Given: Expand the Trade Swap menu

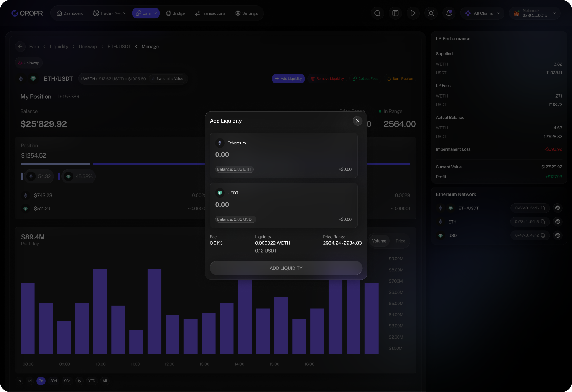Looking at the screenshot, I should (x=110, y=13).
